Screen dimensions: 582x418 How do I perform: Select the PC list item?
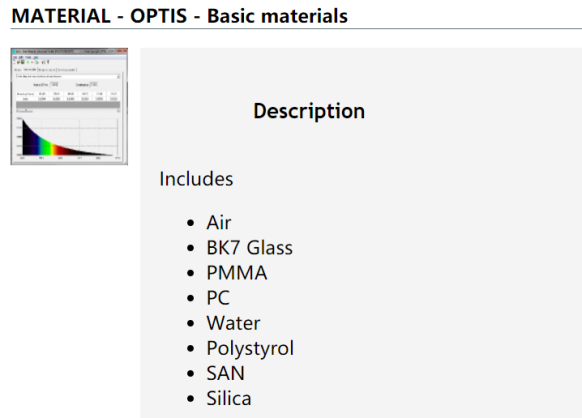pos(218,298)
